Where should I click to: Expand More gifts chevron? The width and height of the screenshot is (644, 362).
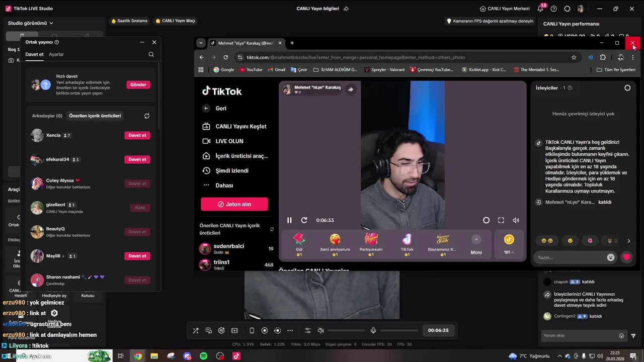tap(476, 239)
